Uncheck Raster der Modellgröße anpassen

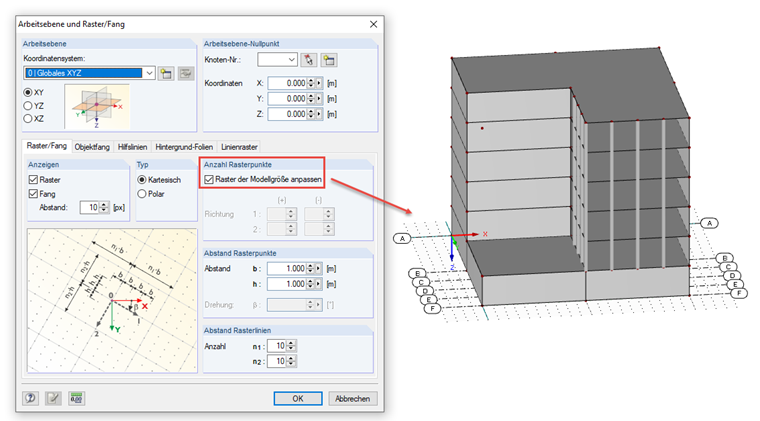209,179
